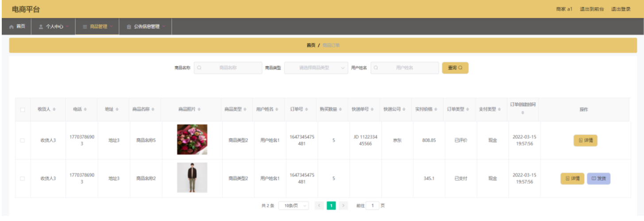Click the 已支付 order status cell
The width and height of the screenshot is (644, 221).
coord(461,178)
